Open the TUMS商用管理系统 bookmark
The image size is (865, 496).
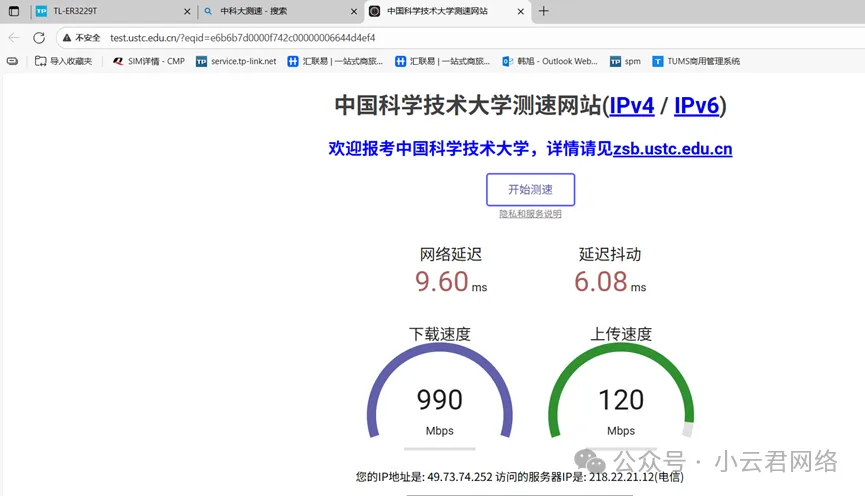(696, 61)
